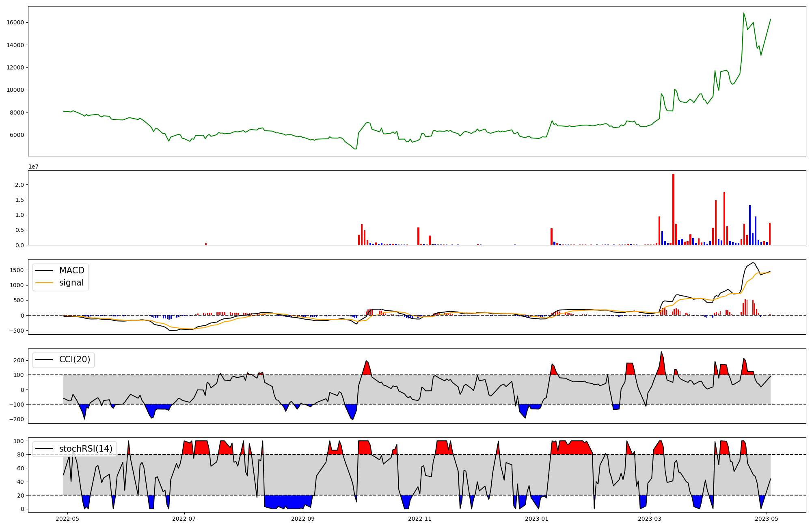
Task: Click the black MACD line swatch in legend
Action: point(44,270)
